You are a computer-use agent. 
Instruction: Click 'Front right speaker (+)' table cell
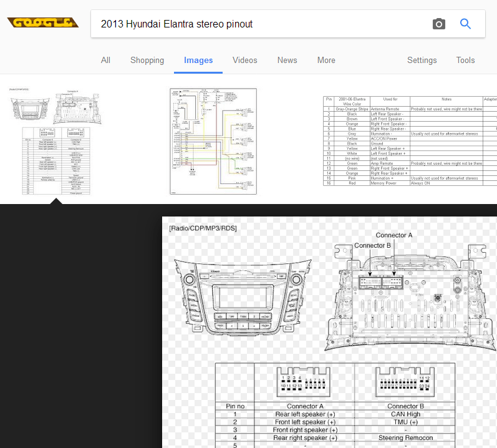(305, 430)
